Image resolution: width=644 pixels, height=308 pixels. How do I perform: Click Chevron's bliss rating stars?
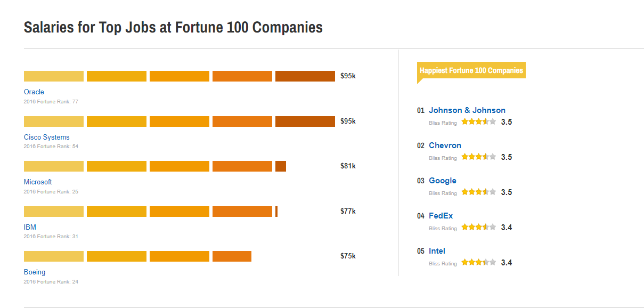click(x=478, y=157)
